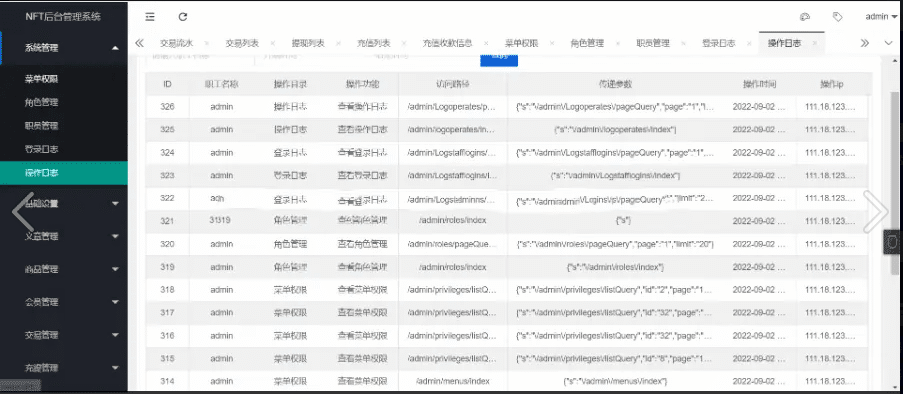
Task: Click the ID column header
Action: tap(167, 84)
